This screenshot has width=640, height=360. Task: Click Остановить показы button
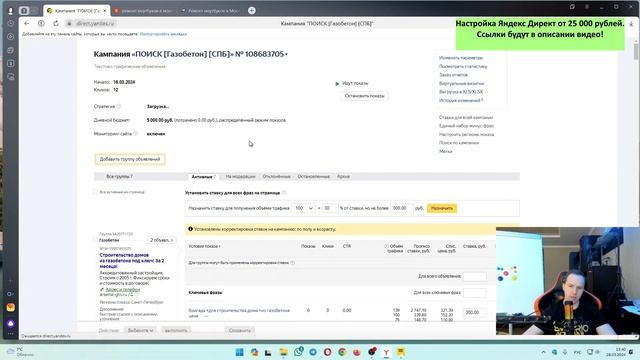tap(364, 96)
